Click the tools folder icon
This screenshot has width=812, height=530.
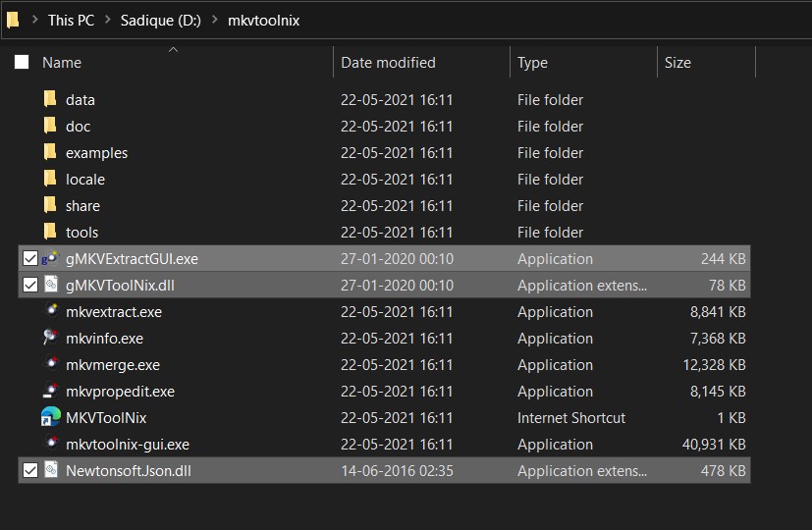pos(50,232)
